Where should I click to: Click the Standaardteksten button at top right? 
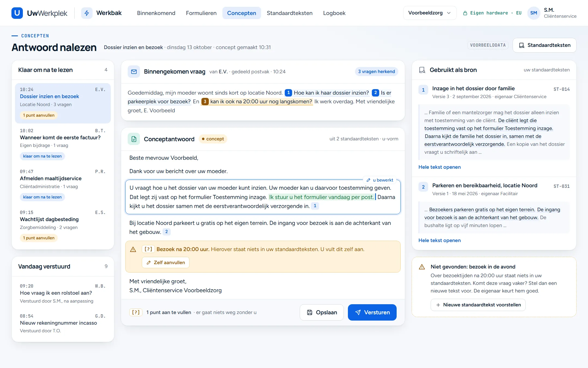click(544, 45)
